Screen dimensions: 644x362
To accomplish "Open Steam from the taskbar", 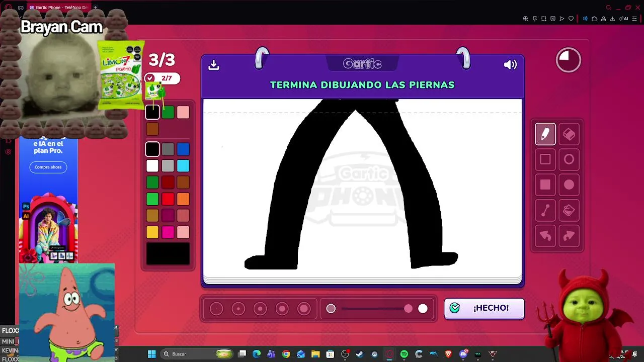I will [x=360, y=354].
